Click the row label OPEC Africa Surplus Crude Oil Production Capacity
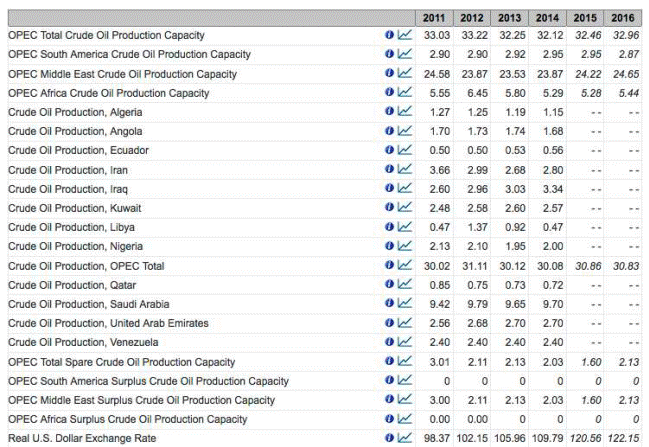 pyautogui.click(x=127, y=419)
